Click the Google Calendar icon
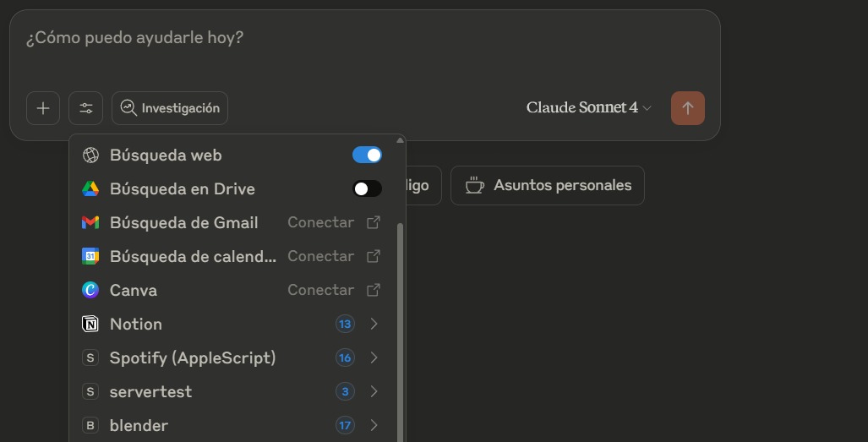The width and height of the screenshot is (868, 442). [x=90, y=257]
